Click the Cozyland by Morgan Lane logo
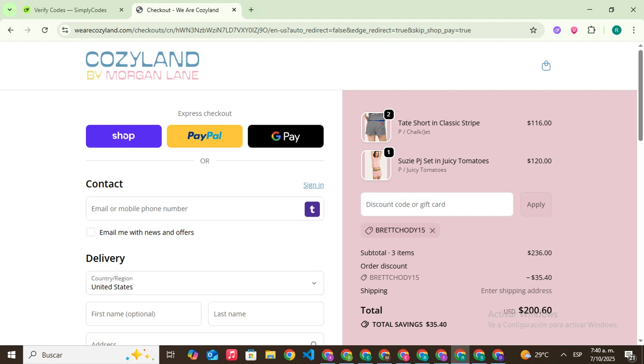The height and width of the screenshot is (364, 644). click(143, 66)
